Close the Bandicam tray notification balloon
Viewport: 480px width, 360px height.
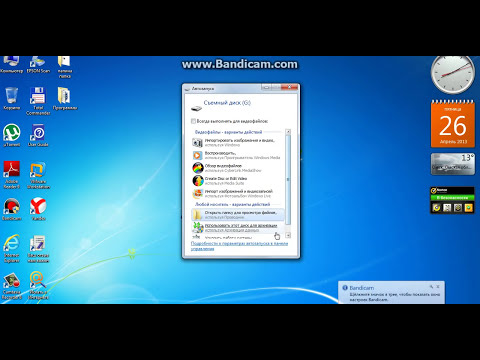click(438, 287)
